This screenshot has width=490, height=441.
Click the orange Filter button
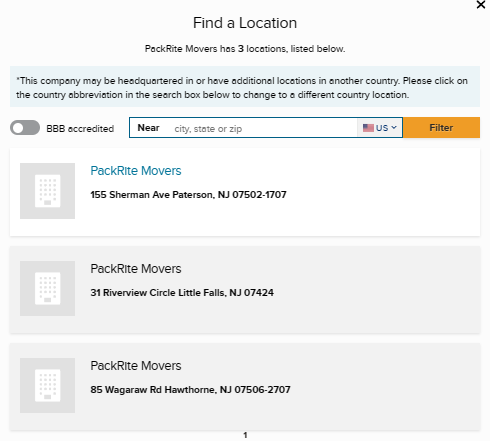pos(441,128)
